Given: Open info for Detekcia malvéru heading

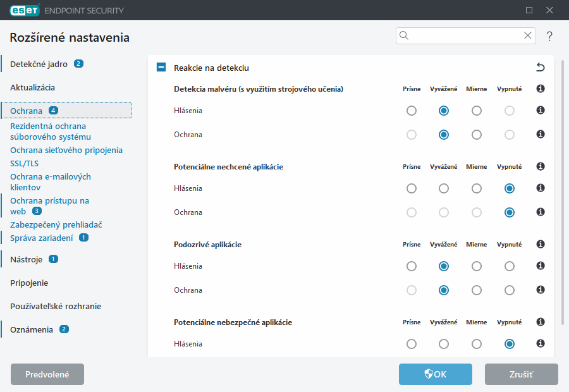Looking at the screenshot, I should (541, 89).
